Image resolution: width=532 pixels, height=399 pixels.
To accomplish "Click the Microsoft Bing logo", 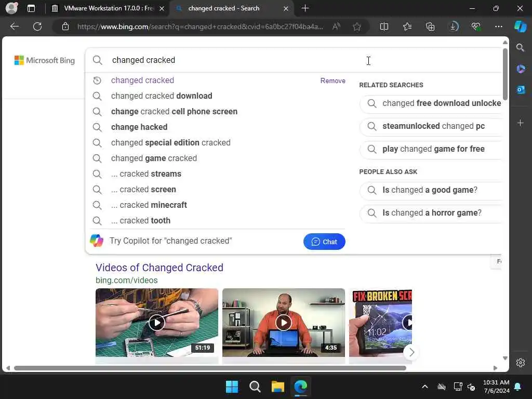I will (45, 60).
